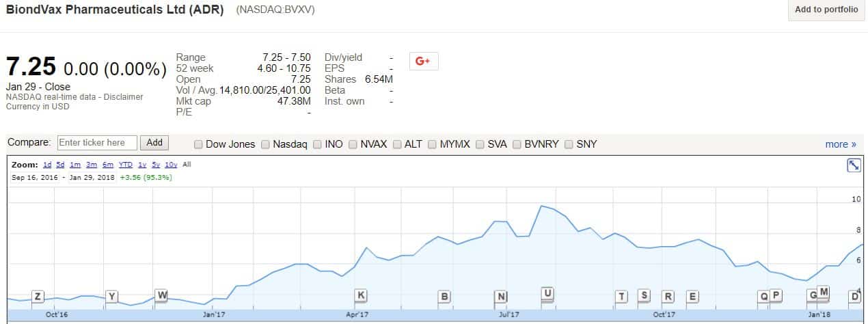Toggle the NVAX comparison checkbox
This screenshot has height=324, width=868.
pos(353,144)
